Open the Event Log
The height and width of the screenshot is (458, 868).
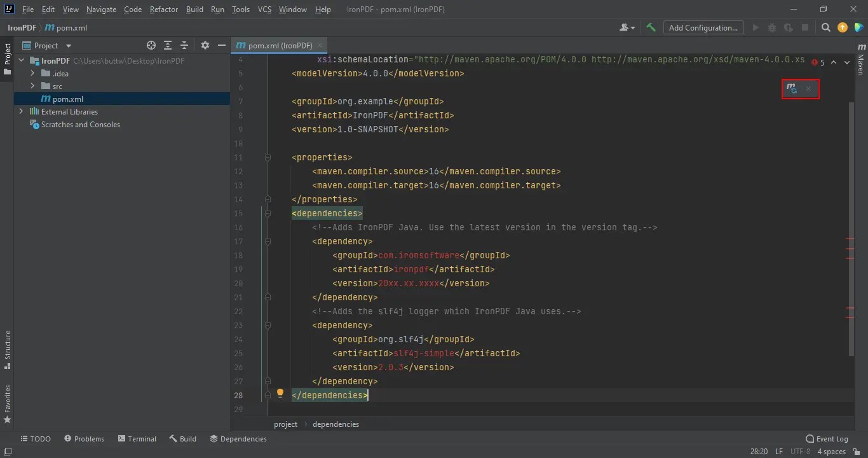(827, 438)
